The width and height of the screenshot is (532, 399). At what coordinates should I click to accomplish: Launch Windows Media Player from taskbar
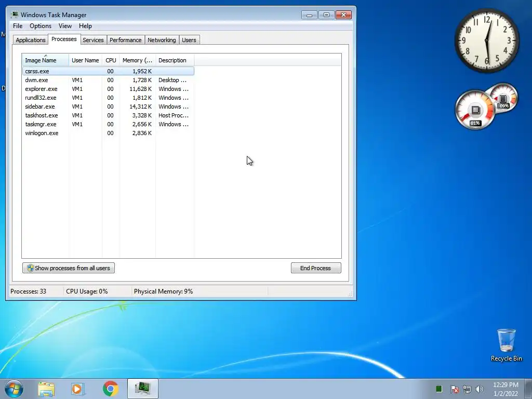pyautogui.click(x=78, y=389)
